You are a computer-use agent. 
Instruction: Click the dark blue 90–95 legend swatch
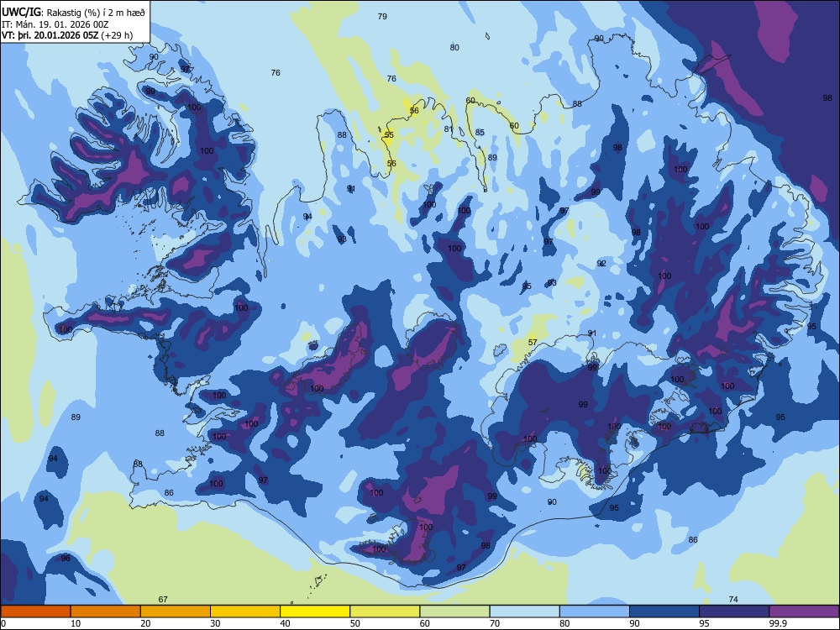[x=664, y=612]
